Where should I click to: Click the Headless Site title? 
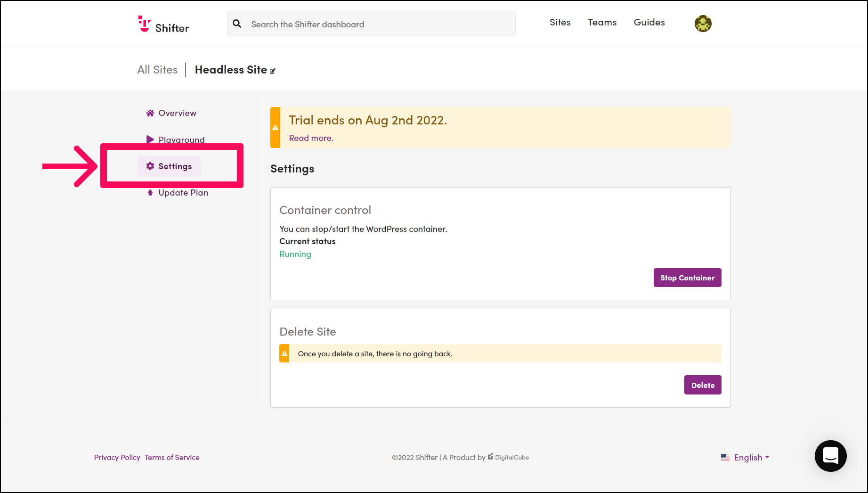tap(231, 70)
